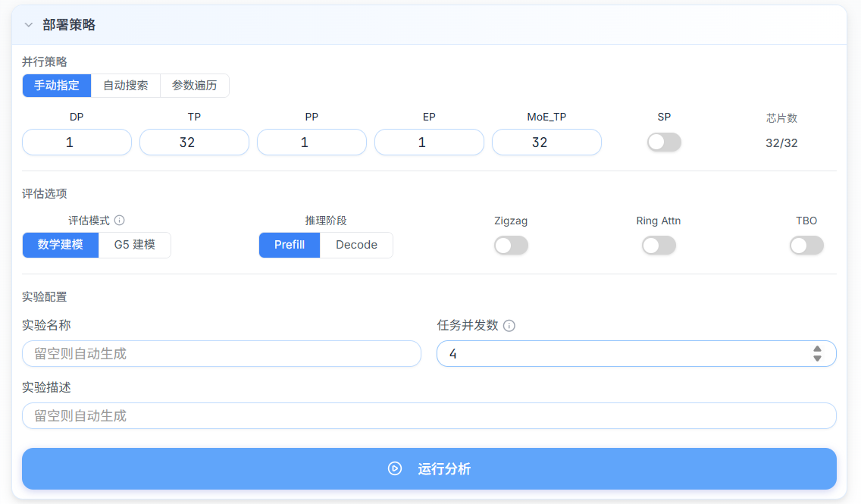861x504 pixels.
Task: Click the info icon beside 任务并发数
Action: (508, 326)
